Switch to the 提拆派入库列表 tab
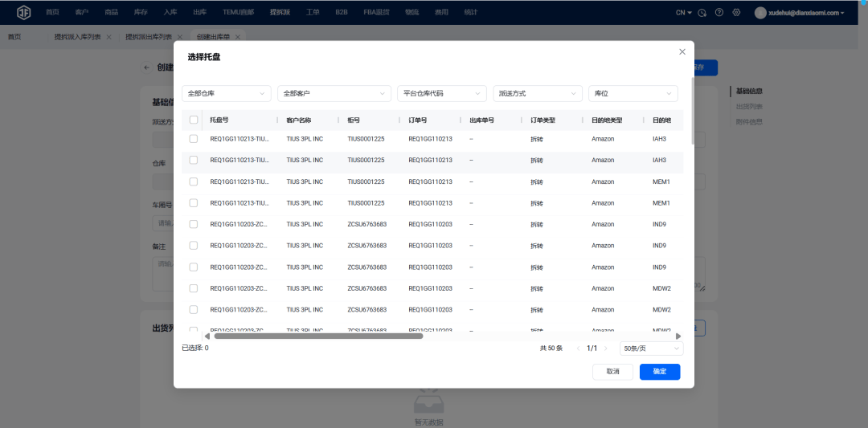The image size is (868, 428). coord(78,37)
